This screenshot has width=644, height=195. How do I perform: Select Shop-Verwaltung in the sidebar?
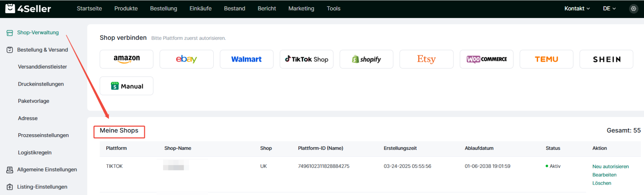(38, 33)
